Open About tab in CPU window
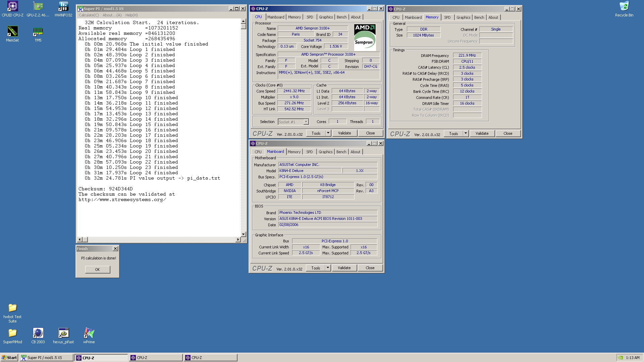Image resolution: width=644 pixels, height=362 pixels. pos(356,17)
